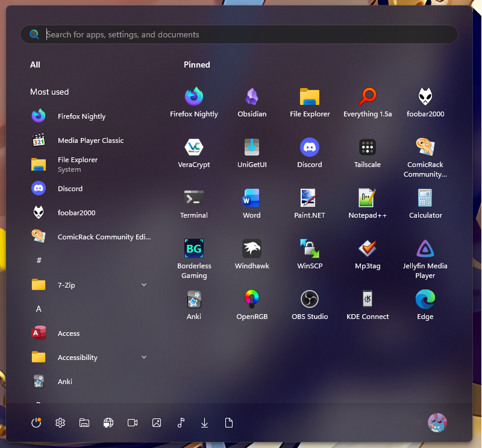
Task: Click the All heading
Action: [35, 65]
